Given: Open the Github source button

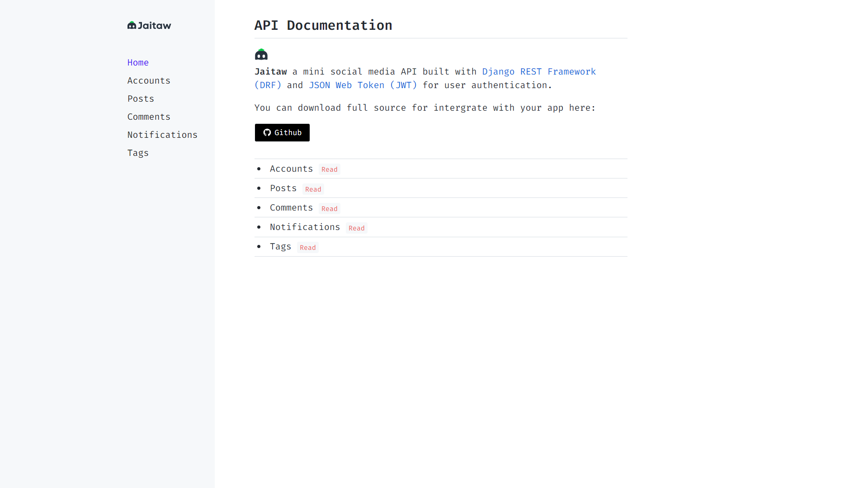Looking at the screenshot, I should (282, 132).
